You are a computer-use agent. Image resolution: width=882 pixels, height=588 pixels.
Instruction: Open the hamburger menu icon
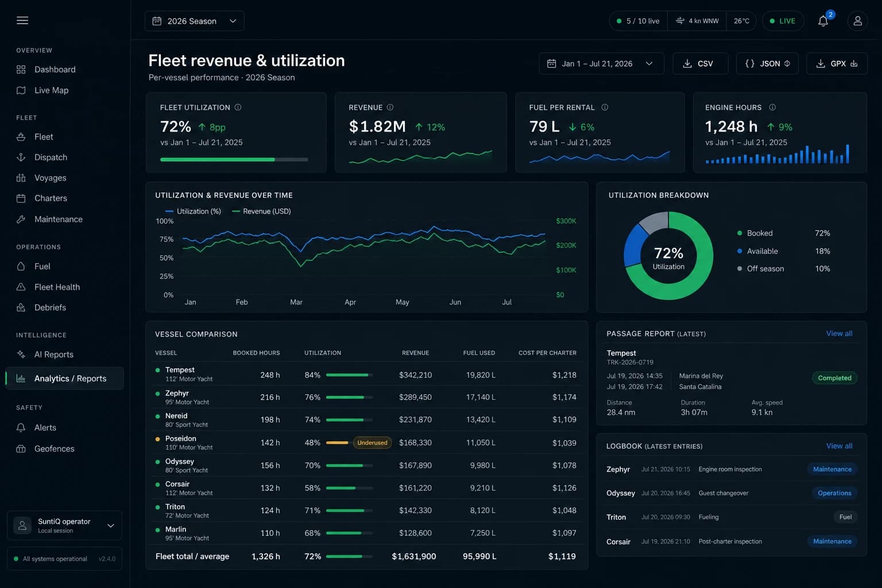[22, 21]
